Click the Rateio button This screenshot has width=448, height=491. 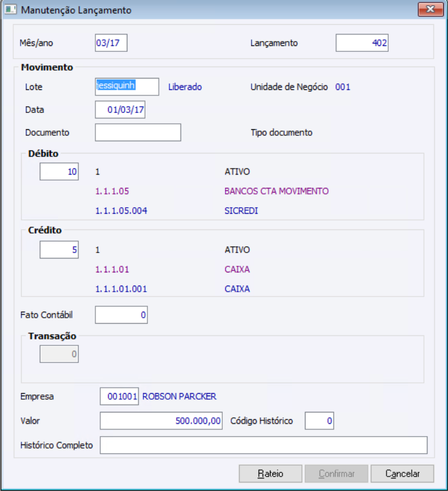[x=270, y=473]
